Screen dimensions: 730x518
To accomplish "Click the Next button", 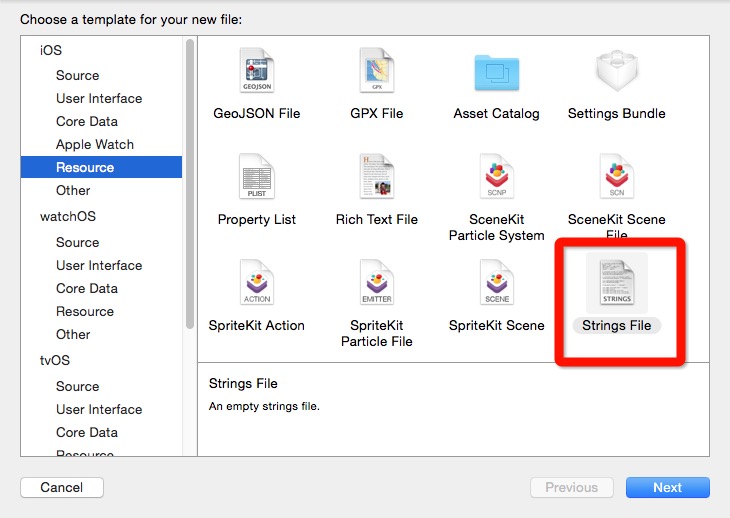I will click(667, 488).
